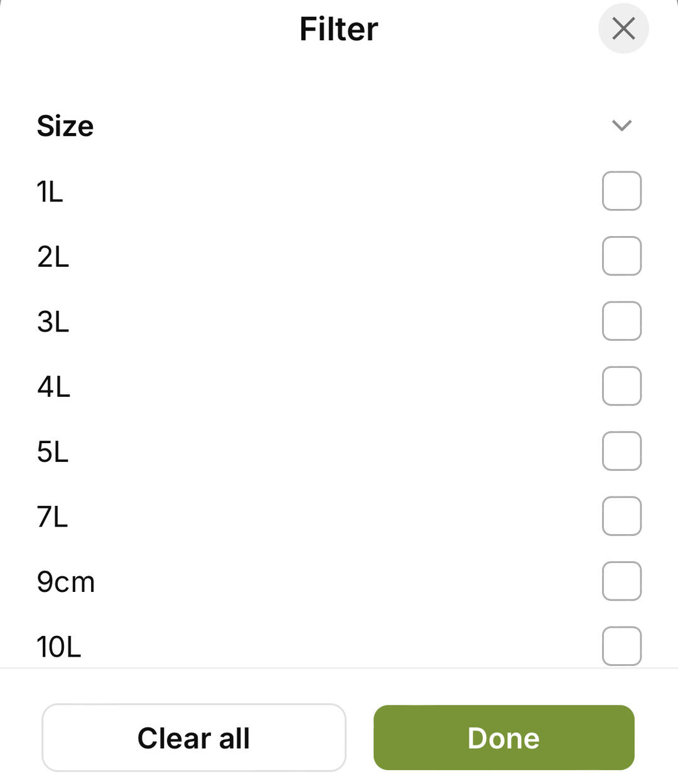The width and height of the screenshot is (678, 784).
Task: Close the Filter panel with X
Action: (623, 29)
